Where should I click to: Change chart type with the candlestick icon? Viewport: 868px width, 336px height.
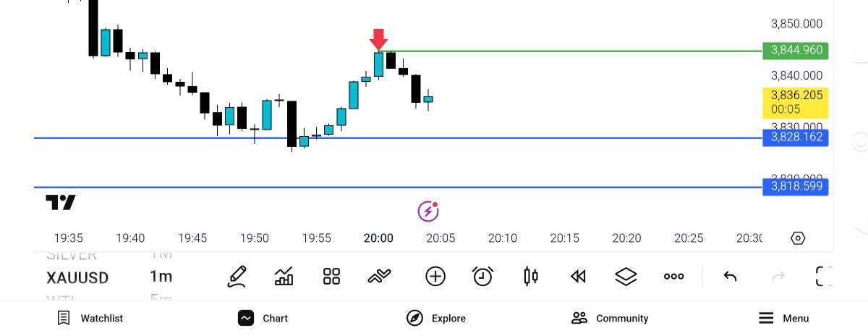(530, 277)
